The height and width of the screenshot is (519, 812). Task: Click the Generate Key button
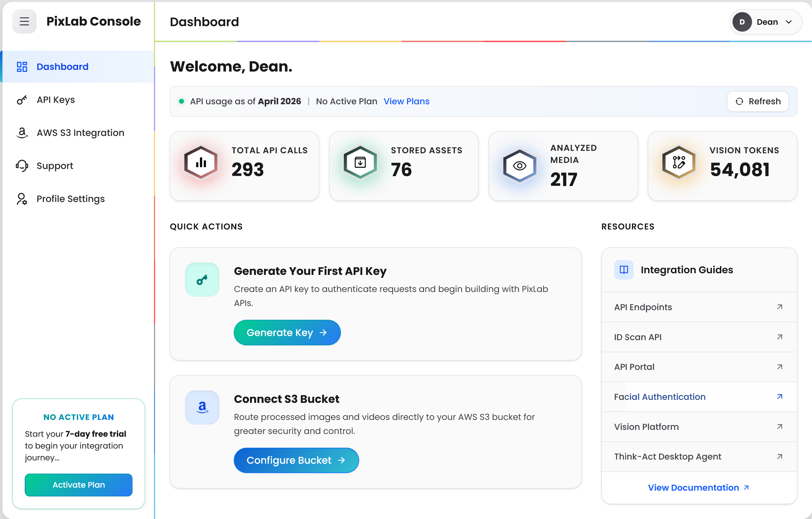coord(287,332)
